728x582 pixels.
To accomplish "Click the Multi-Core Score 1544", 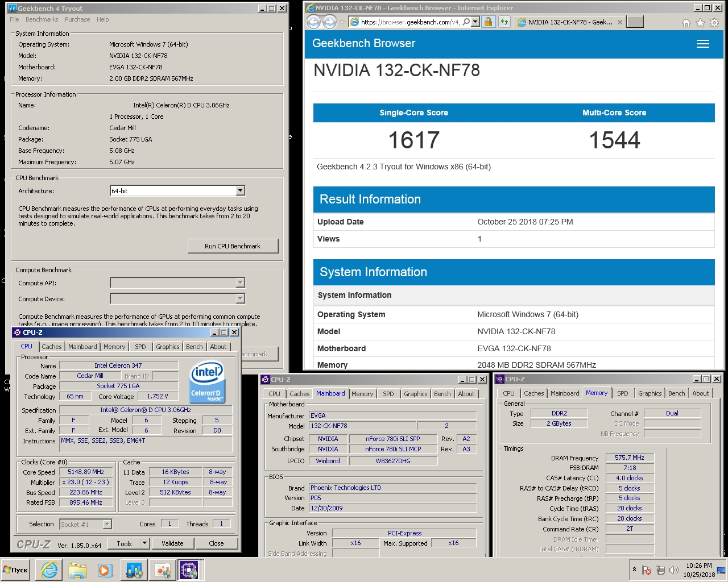I will tap(614, 140).
